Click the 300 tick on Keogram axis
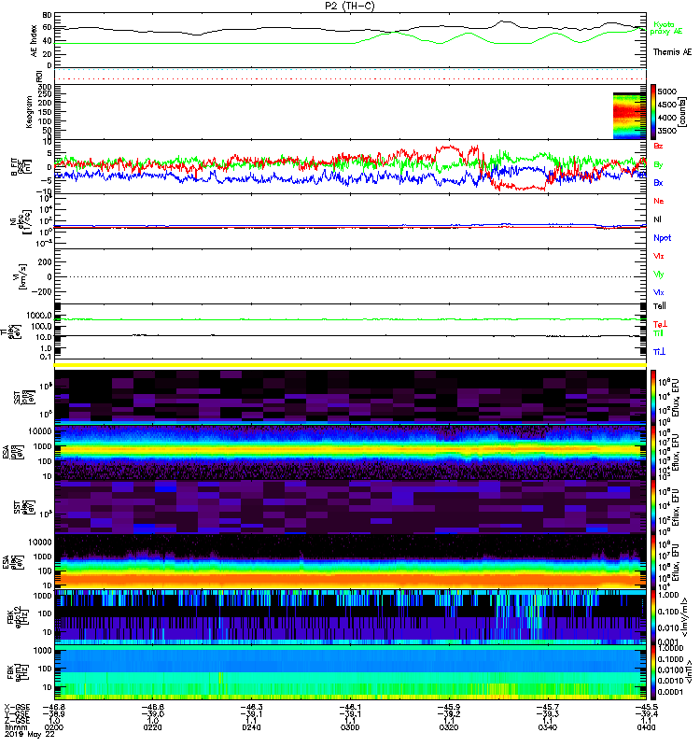The height and width of the screenshot is (747, 700). pyautogui.click(x=45, y=87)
